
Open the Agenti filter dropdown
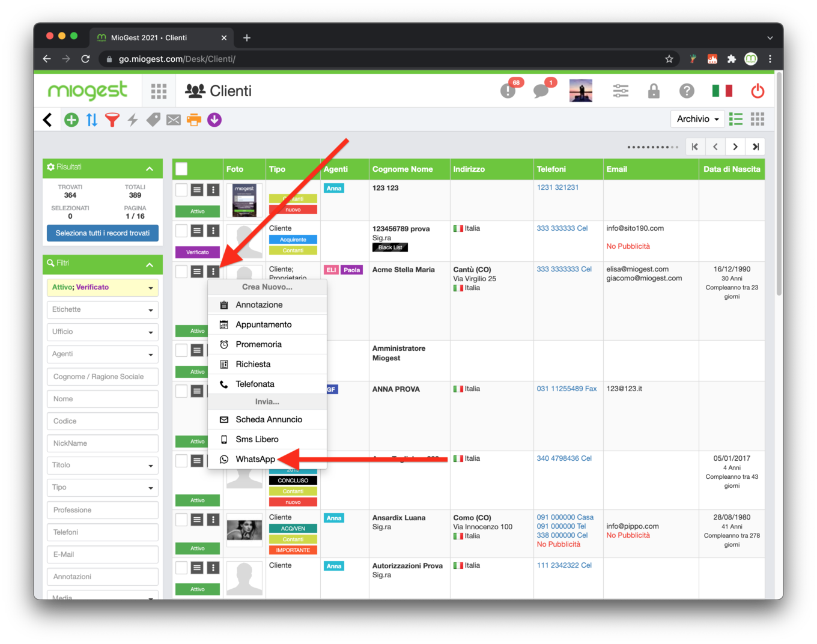103,354
